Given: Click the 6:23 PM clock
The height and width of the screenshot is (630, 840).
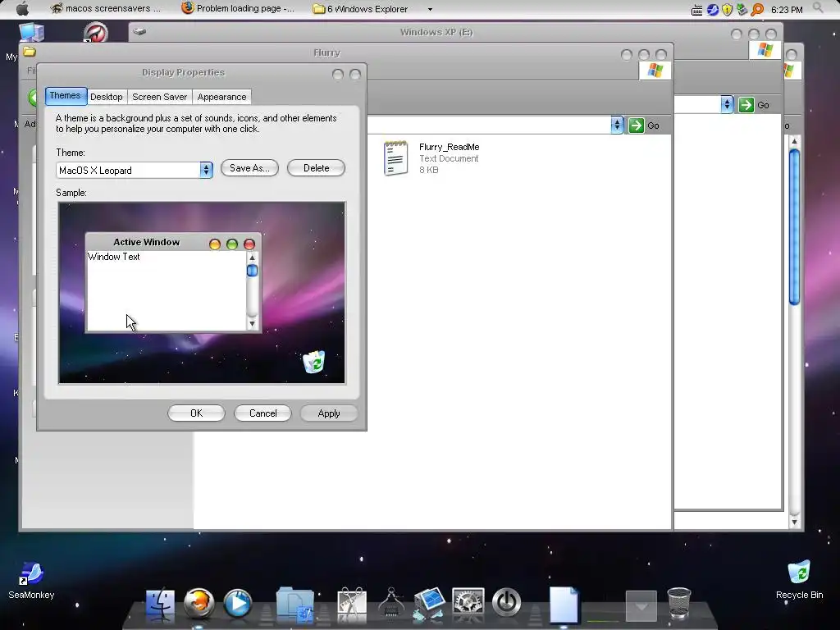Looking at the screenshot, I should click(x=787, y=10).
